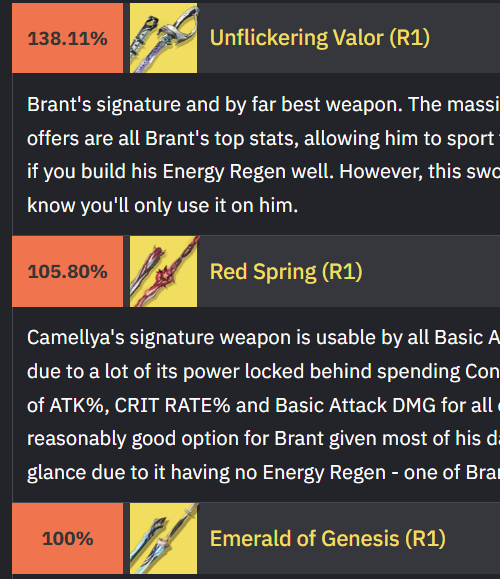Click the Red Spring weapon icon
Image resolution: width=500 pixels, height=579 pixels.
pos(164,271)
